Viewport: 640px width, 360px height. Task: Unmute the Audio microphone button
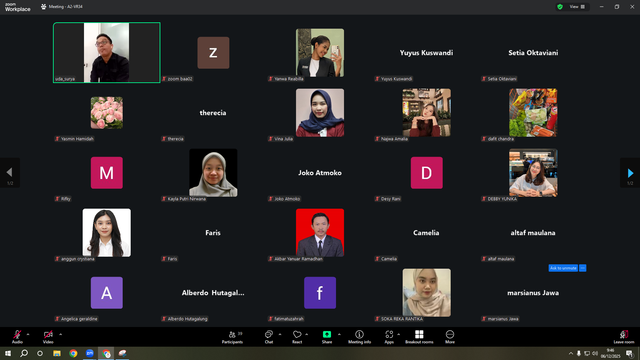tap(17, 337)
